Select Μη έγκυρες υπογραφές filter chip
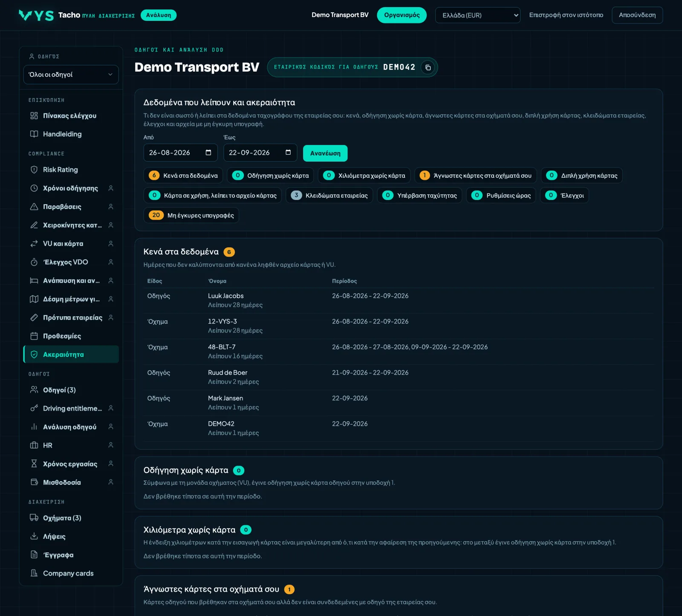682x616 pixels. pyautogui.click(x=191, y=215)
